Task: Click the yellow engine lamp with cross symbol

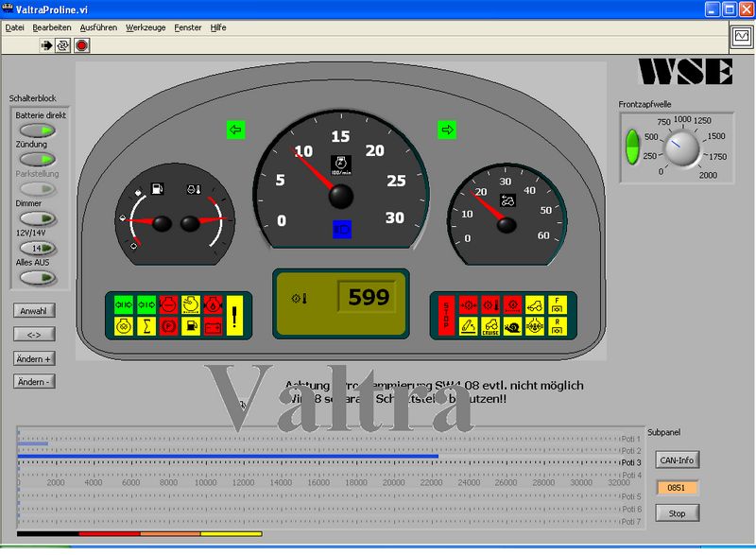Action: point(124,326)
